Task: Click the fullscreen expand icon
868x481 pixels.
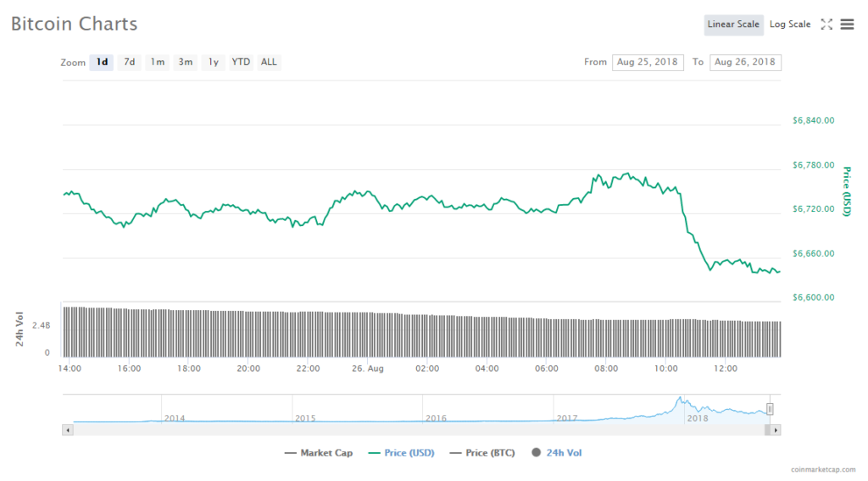Action: pyautogui.click(x=826, y=25)
